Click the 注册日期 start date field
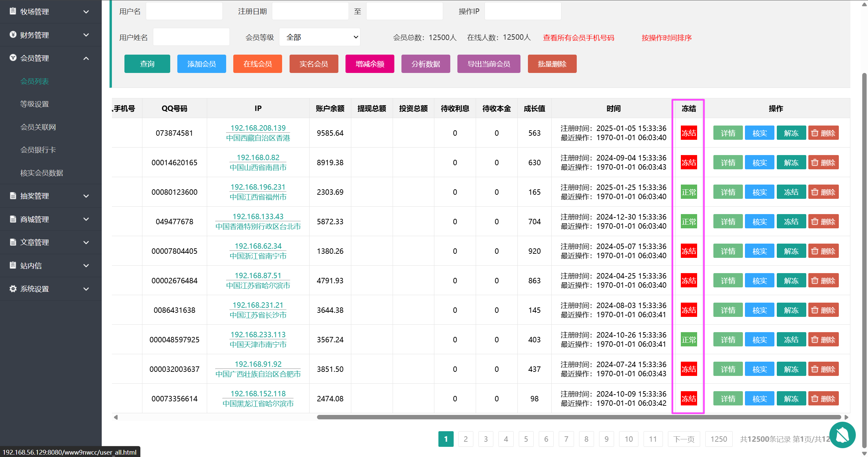The width and height of the screenshot is (868, 457). [310, 11]
